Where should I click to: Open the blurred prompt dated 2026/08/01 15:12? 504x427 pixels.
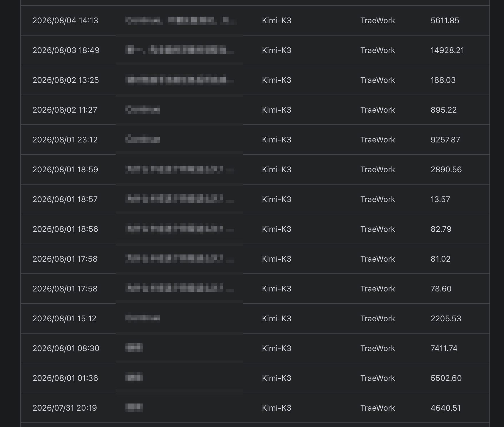[143, 318]
